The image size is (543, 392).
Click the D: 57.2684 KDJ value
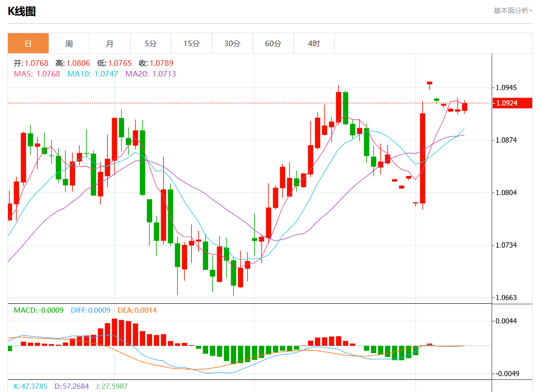[72, 386]
